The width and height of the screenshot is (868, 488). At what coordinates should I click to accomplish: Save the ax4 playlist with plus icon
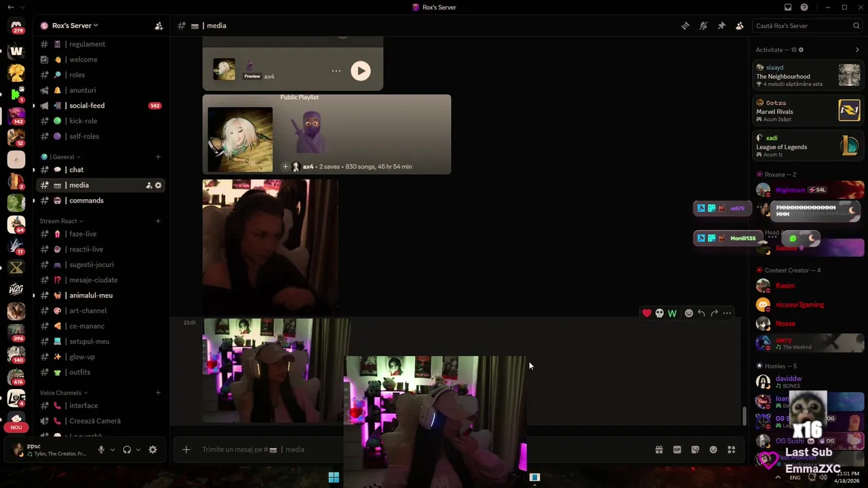point(285,167)
